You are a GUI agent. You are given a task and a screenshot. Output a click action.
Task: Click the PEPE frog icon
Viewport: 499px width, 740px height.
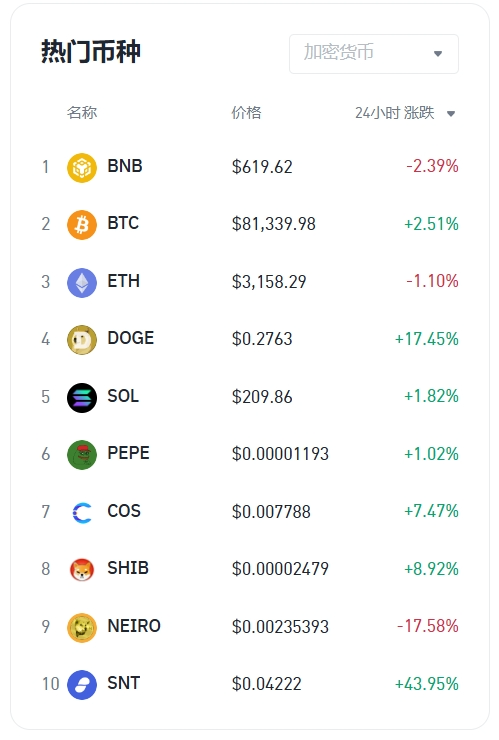(x=82, y=454)
